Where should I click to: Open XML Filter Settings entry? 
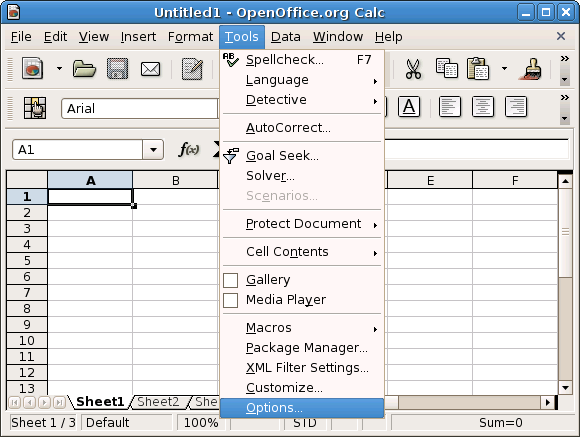click(302, 368)
